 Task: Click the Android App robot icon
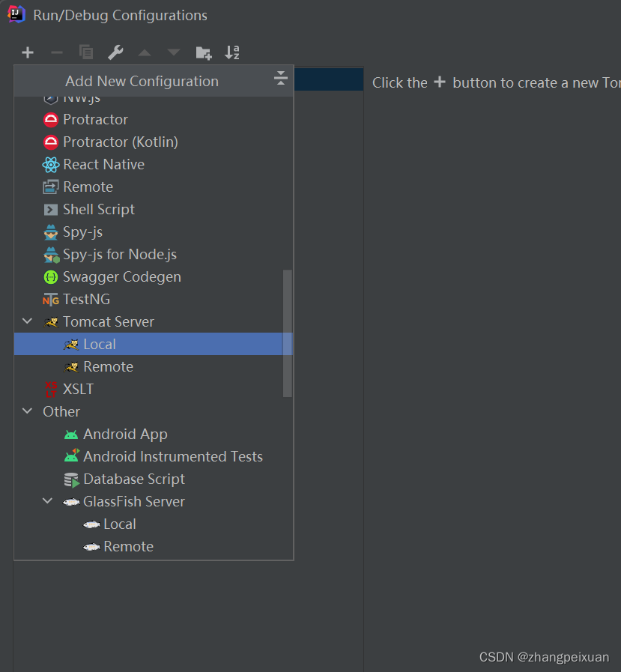(x=71, y=435)
